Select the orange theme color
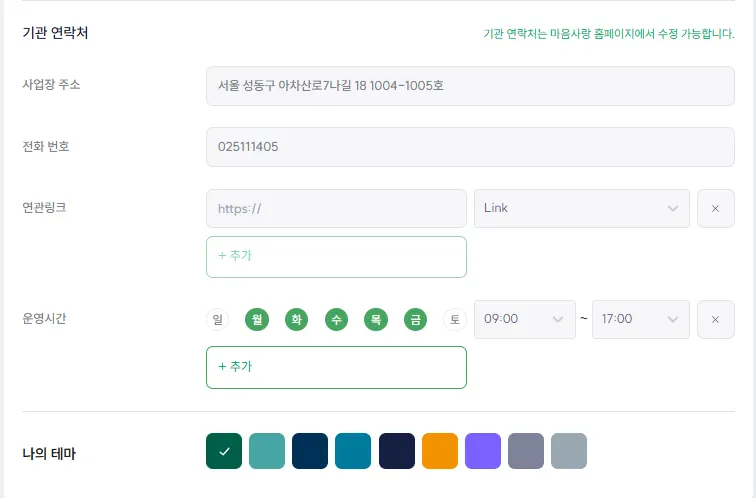The height and width of the screenshot is (498, 756). (440, 451)
